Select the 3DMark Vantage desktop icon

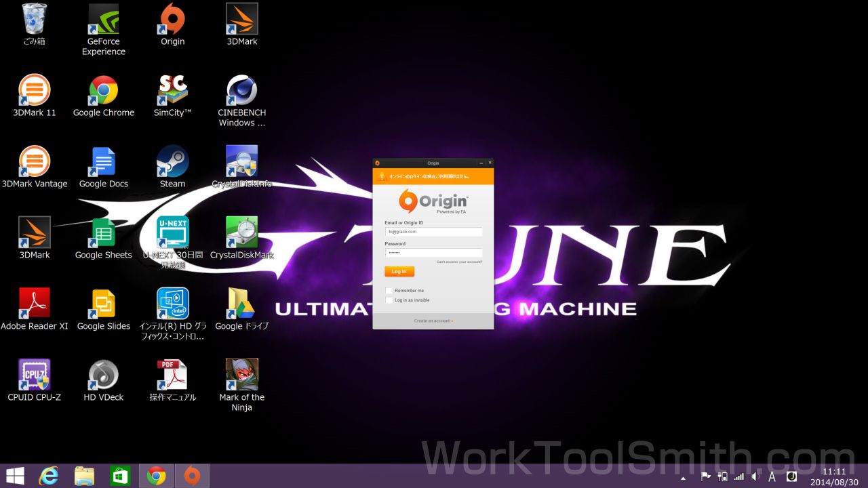(x=35, y=167)
